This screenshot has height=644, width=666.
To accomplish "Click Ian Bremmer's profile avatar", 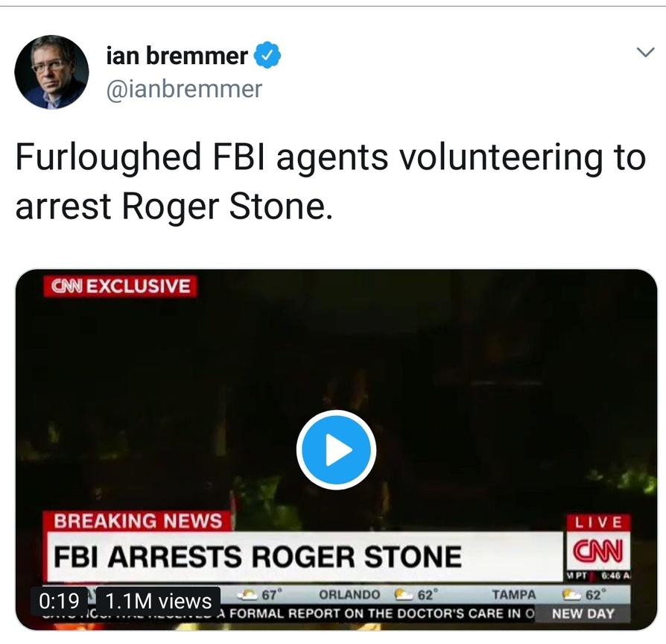I will pyautogui.click(x=51, y=72).
